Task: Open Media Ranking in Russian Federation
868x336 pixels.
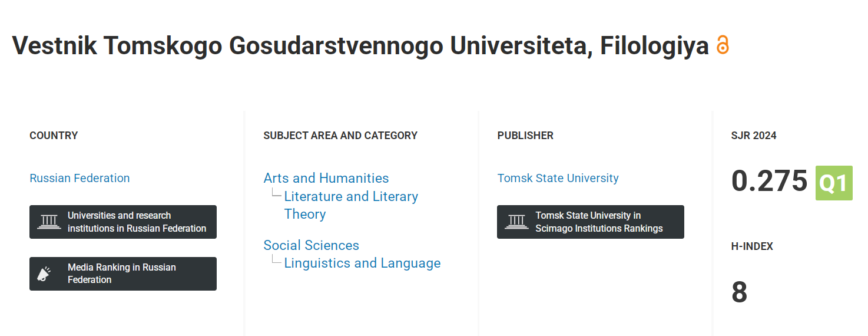Action: tap(123, 274)
